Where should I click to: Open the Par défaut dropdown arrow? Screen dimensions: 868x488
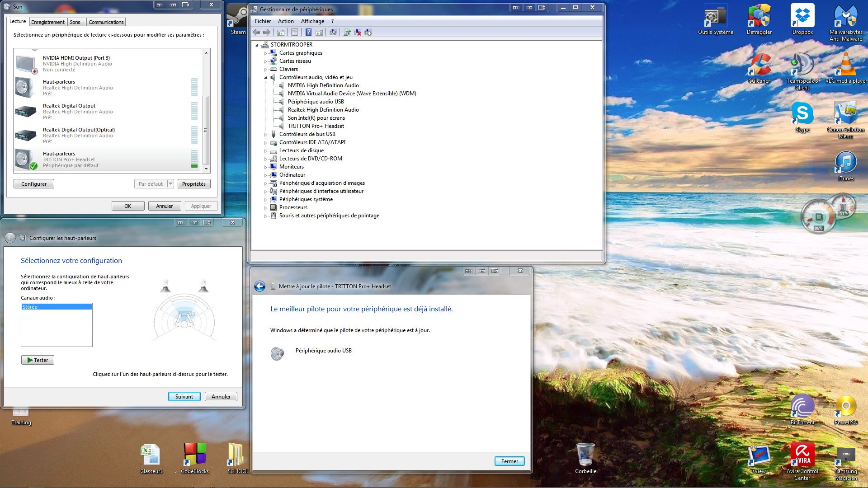170,184
